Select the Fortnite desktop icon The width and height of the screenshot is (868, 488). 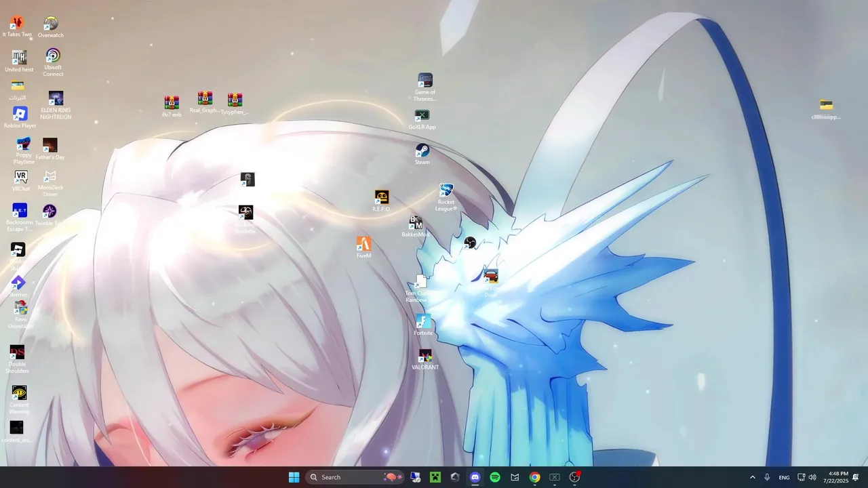[x=423, y=325]
